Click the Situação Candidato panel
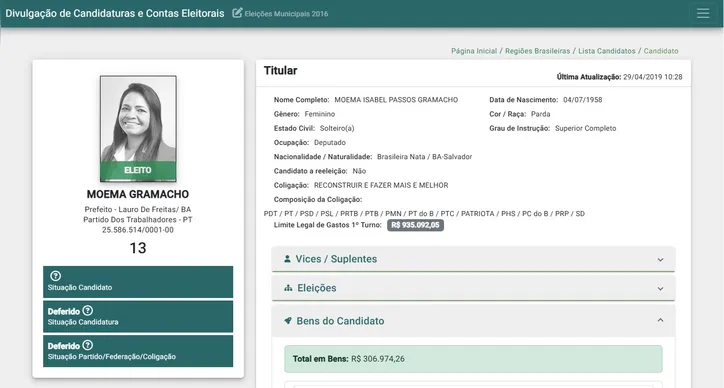 click(x=138, y=282)
